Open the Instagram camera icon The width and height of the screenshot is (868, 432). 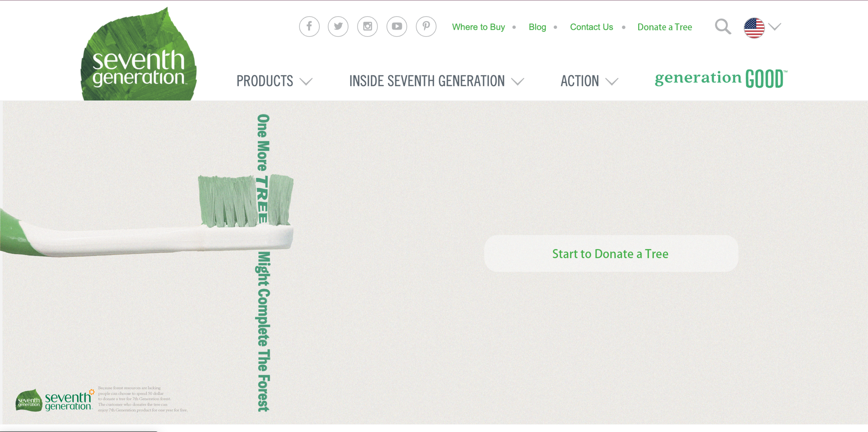coord(367,26)
